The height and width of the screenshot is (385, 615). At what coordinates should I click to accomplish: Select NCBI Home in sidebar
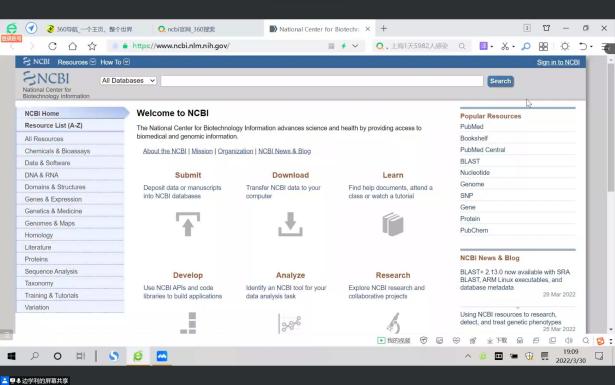[x=71, y=113]
